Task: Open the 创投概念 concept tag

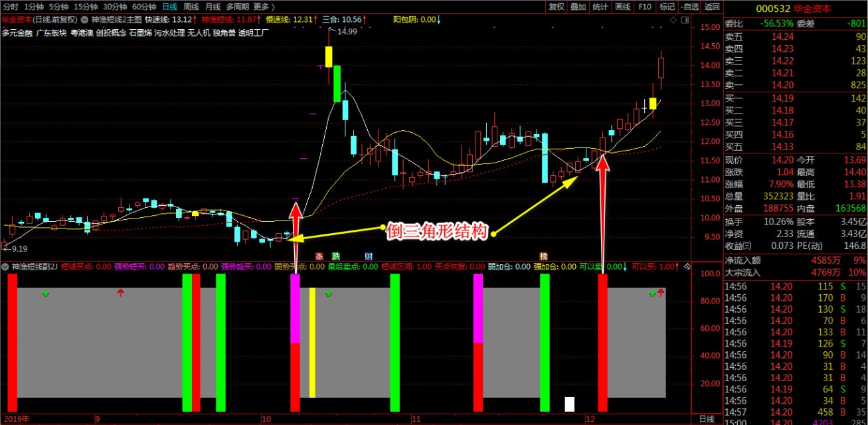Action: pyautogui.click(x=112, y=32)
